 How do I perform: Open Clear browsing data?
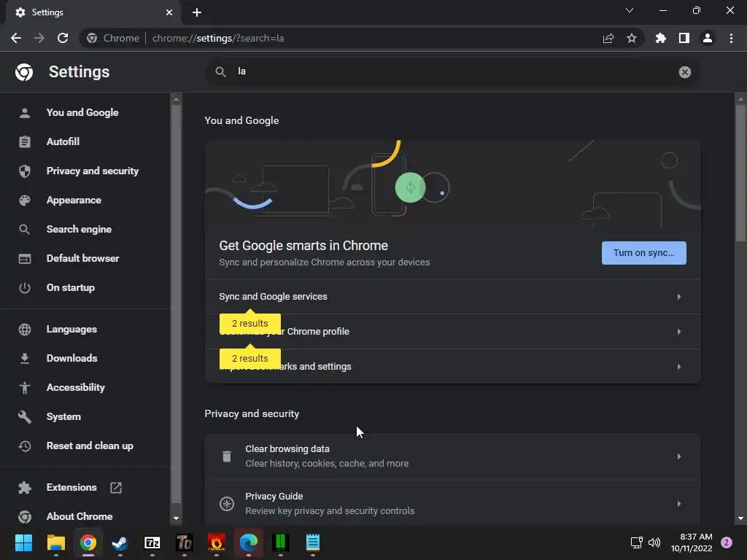pos(452,456)
